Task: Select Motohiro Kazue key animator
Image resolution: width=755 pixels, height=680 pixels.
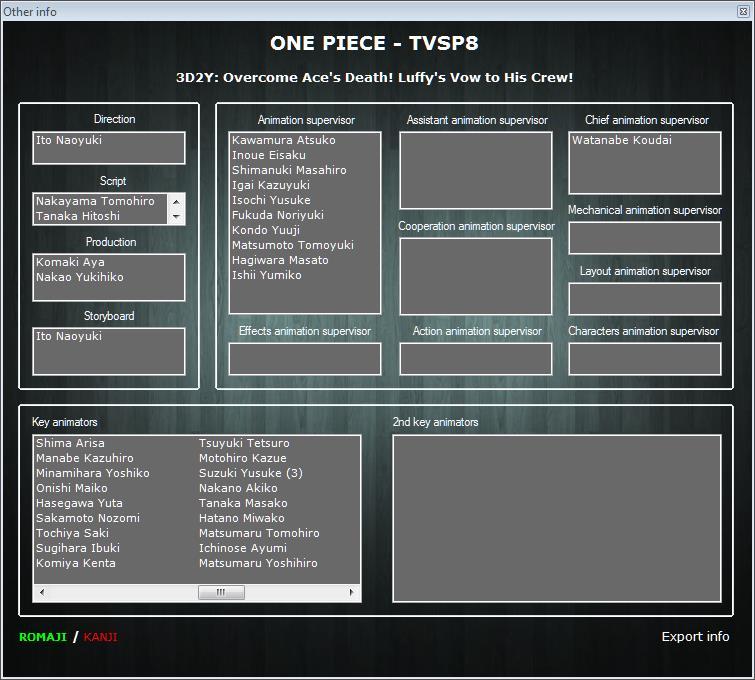Action: click(x=243, y=458)
